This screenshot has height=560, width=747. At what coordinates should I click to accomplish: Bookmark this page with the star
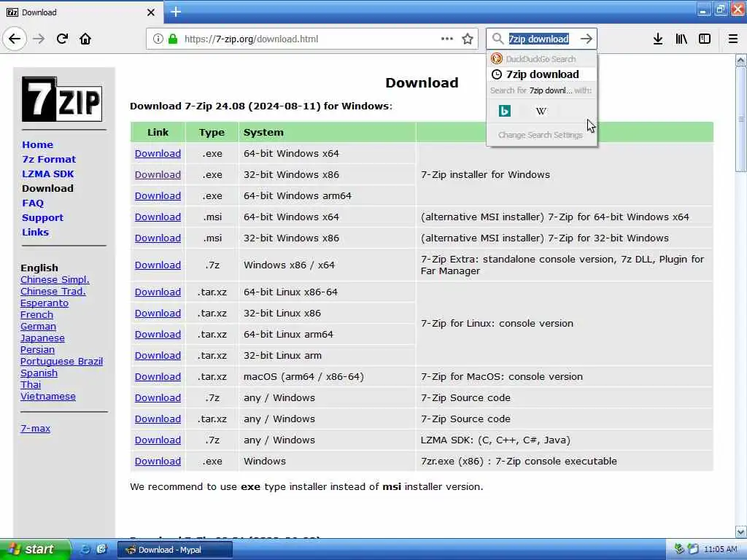click(468, 39)
